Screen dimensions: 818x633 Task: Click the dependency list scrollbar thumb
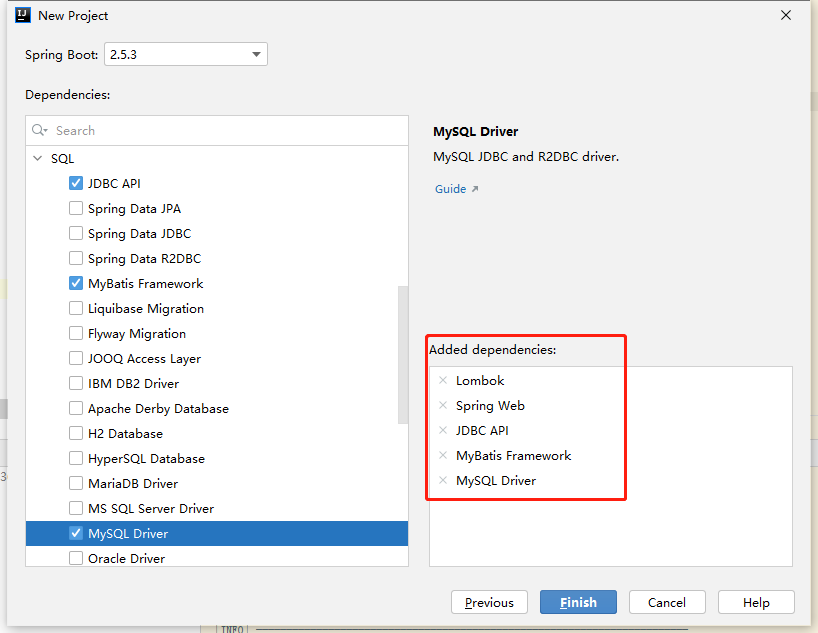click(403, 355)
